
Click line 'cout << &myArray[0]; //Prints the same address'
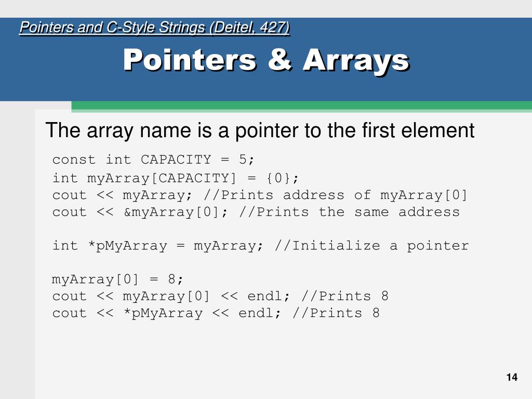(256, 212)
